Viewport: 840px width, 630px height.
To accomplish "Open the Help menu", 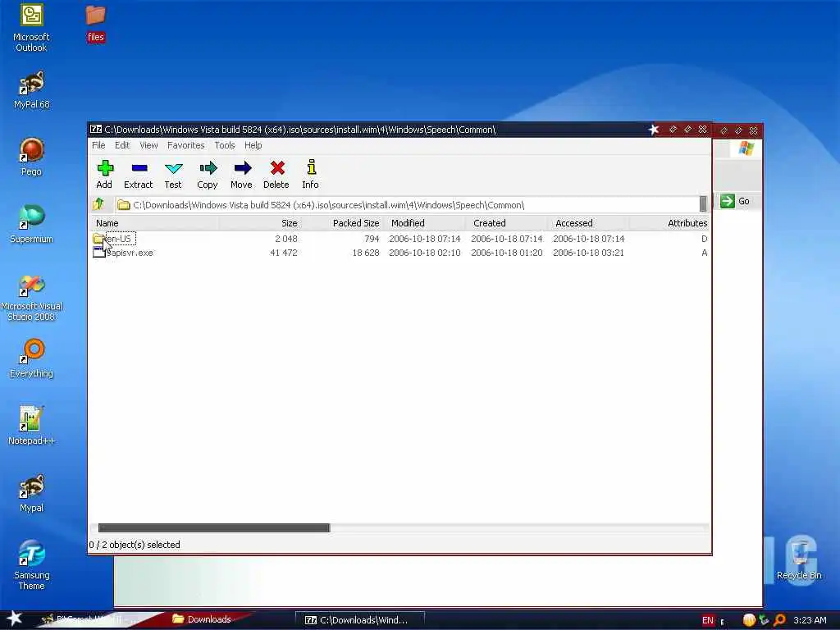I will coord(253,145).
